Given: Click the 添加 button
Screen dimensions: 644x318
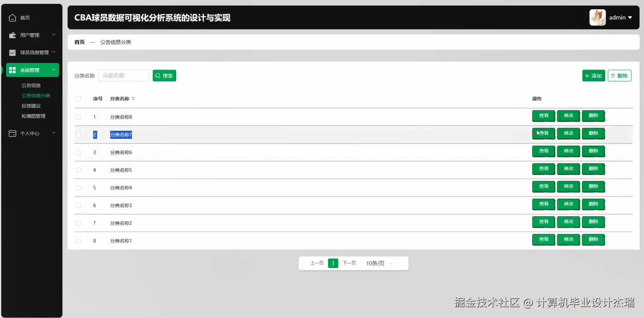Looking at the screenshot, I should pos(594,76).
